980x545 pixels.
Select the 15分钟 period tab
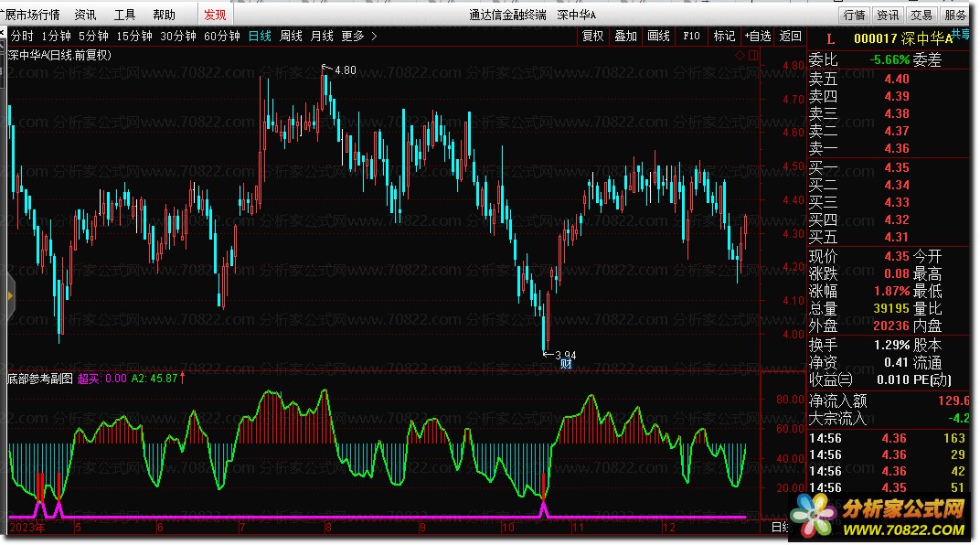pos(134,37)
